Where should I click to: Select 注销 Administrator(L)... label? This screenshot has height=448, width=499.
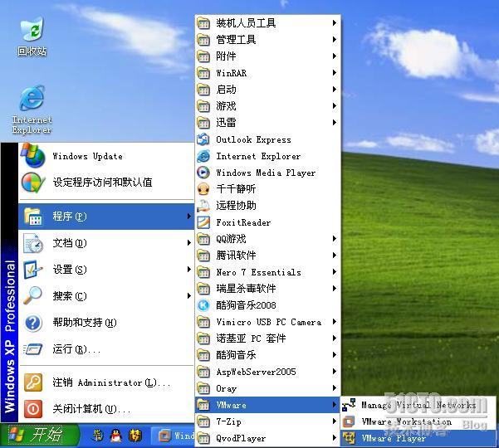[x=111, y=382]
